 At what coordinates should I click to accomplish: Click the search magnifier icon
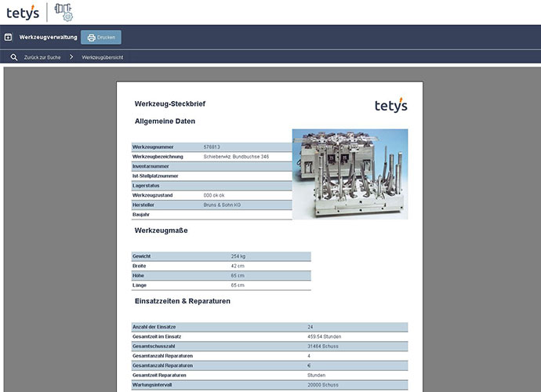(14, 57)
